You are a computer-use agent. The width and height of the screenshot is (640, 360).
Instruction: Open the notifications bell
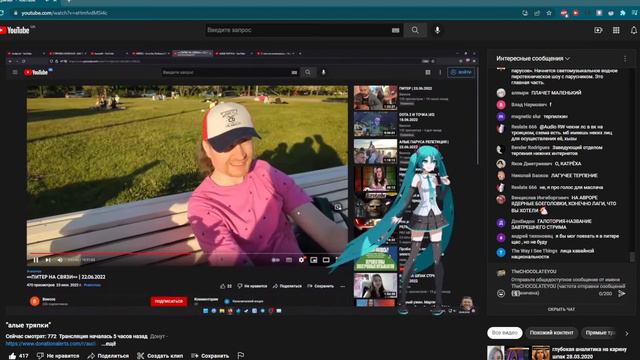[x=633, y=30]
